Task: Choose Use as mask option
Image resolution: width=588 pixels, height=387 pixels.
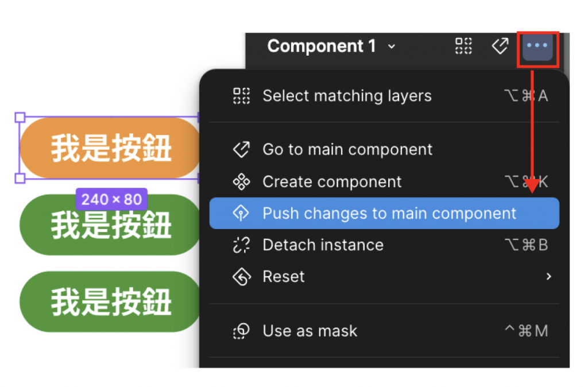Action: 310,331
